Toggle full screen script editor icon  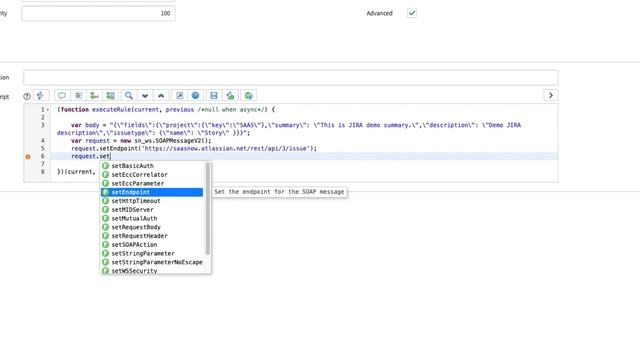(x=179, y=96)
